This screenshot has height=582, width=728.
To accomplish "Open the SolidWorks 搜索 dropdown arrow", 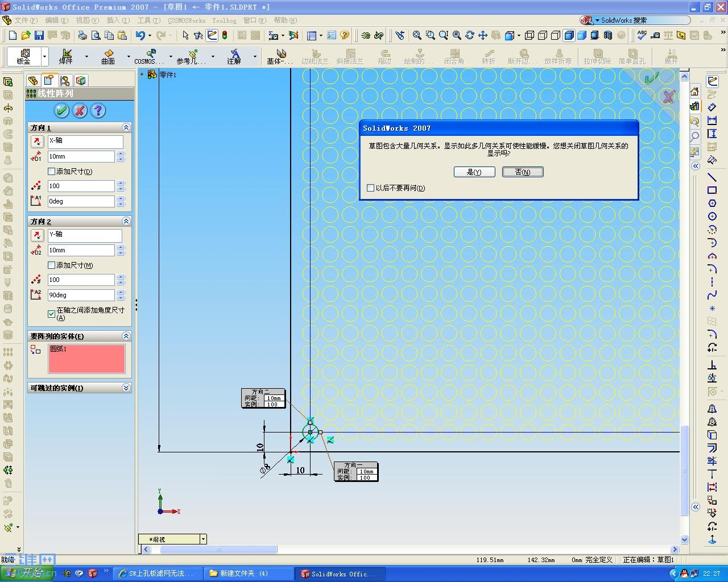I will click(597, 20).
